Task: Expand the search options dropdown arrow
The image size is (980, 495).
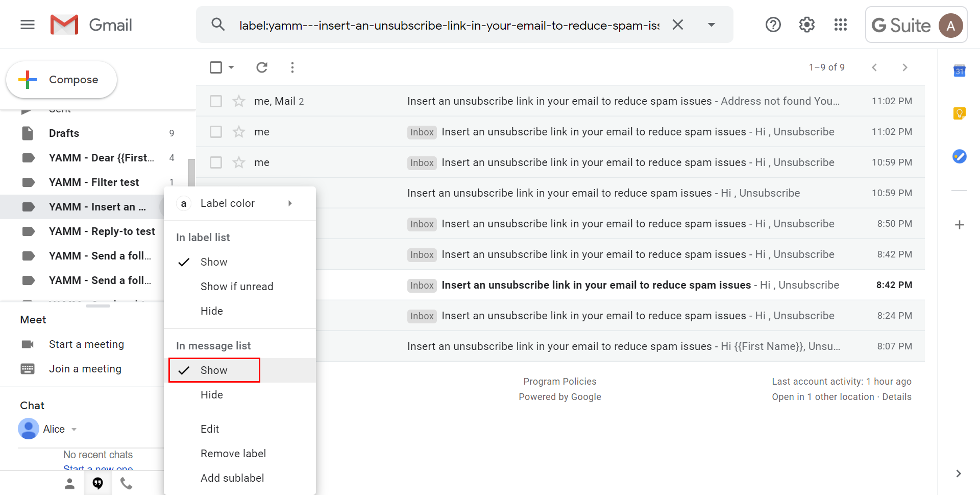Action: click(711, 25)
